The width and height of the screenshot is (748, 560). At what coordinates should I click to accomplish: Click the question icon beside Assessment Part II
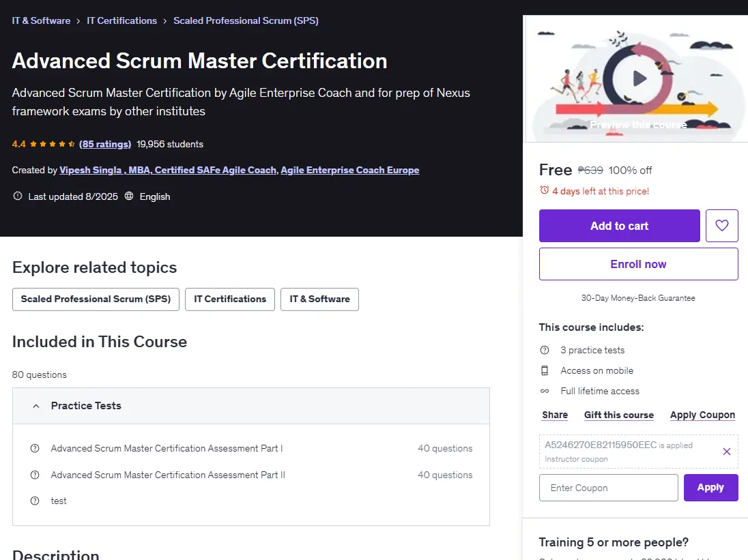pos(35,475)
